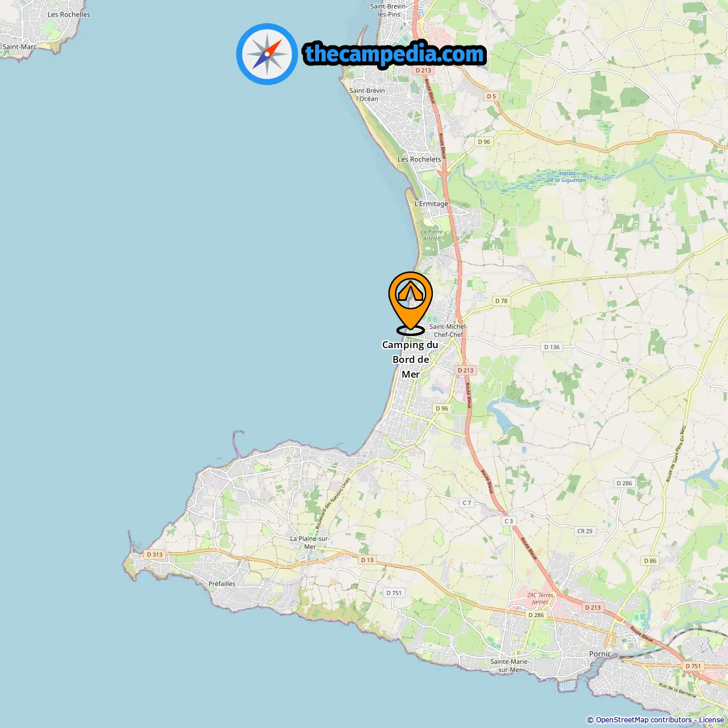Click the Camping du Bord de Mer label
The width and height of the screenshot is (728, 728).
(410, 359)
